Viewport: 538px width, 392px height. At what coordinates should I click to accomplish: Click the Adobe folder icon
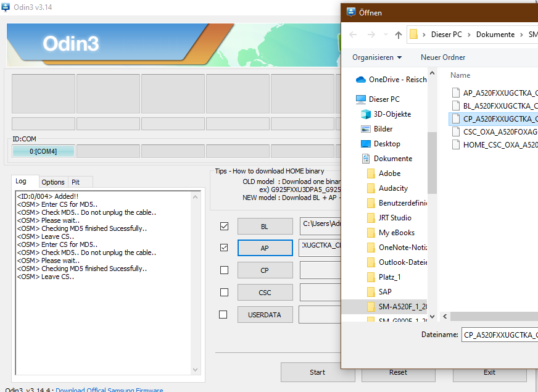point(371,173)
